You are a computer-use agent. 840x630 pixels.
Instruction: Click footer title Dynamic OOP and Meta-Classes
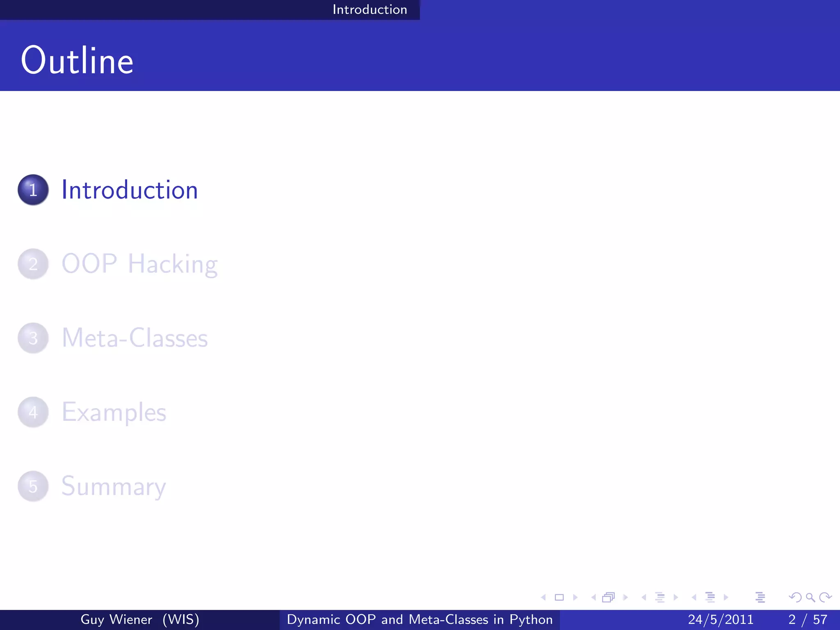[420, 619]
